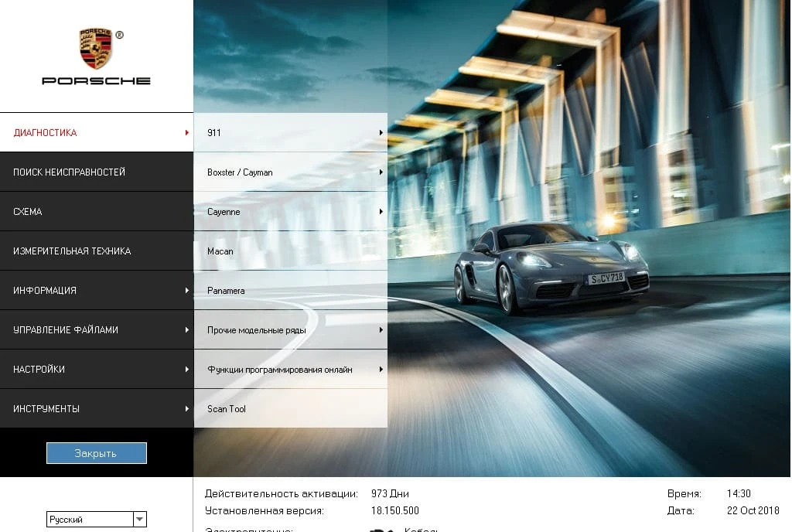Select ПОИСК НЕИСПРАВНОСТЕЙ in the left menu
This screenshot has height=532, width=792.
click(97, 172)
